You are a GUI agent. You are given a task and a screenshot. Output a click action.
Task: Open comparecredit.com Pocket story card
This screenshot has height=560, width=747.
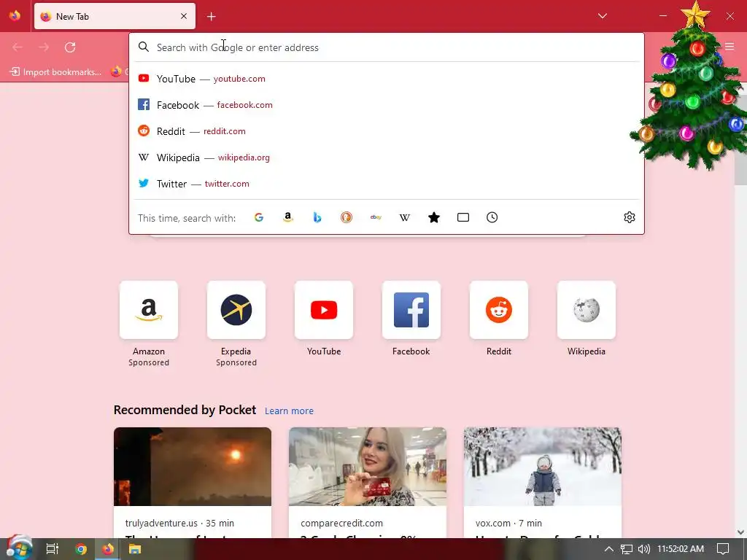[368, 483]
